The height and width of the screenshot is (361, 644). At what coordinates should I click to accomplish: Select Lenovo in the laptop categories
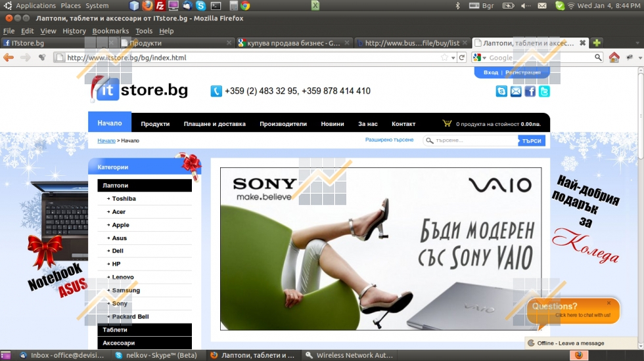pos(123,277)
